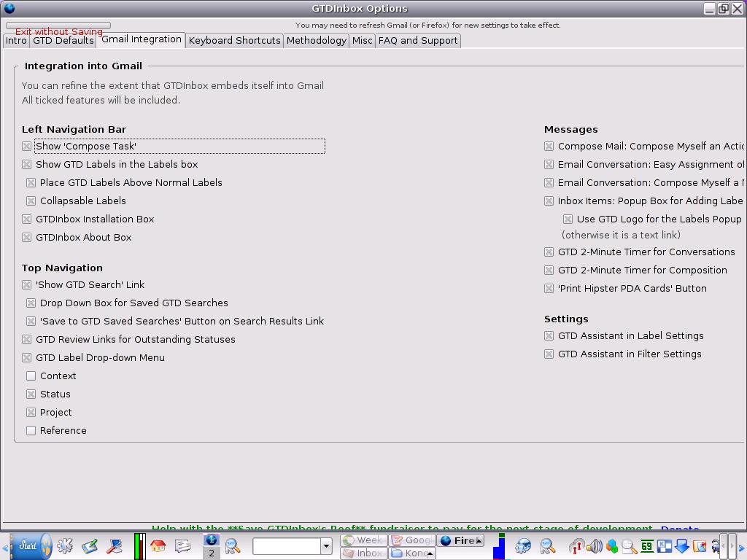Select the Gmail Integration tab
Viewport: 747px width, 560px height.
(141, 39)
